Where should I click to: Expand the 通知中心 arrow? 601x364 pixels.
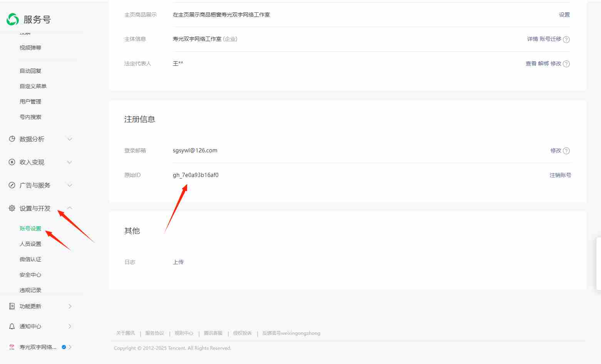(70, 326)
